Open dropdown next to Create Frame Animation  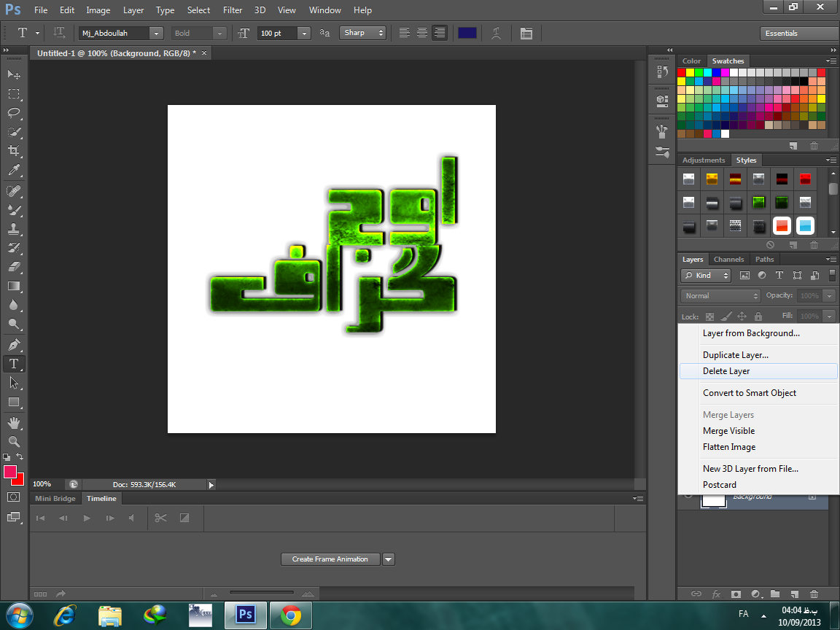coord(389,559)
